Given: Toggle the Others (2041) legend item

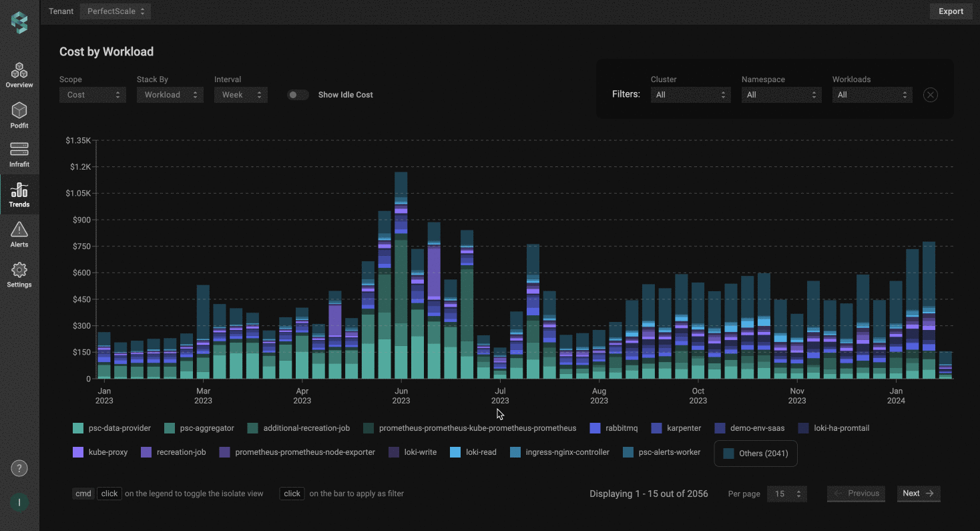Looking at the screenshot, I should pos(756,454).
